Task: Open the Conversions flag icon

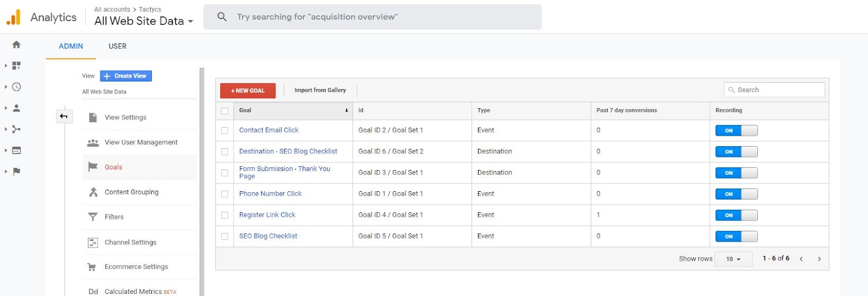Action: point(16,172)
